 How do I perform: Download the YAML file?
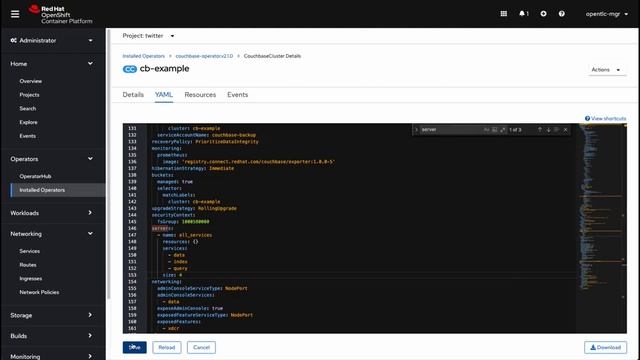click(605, 347)
